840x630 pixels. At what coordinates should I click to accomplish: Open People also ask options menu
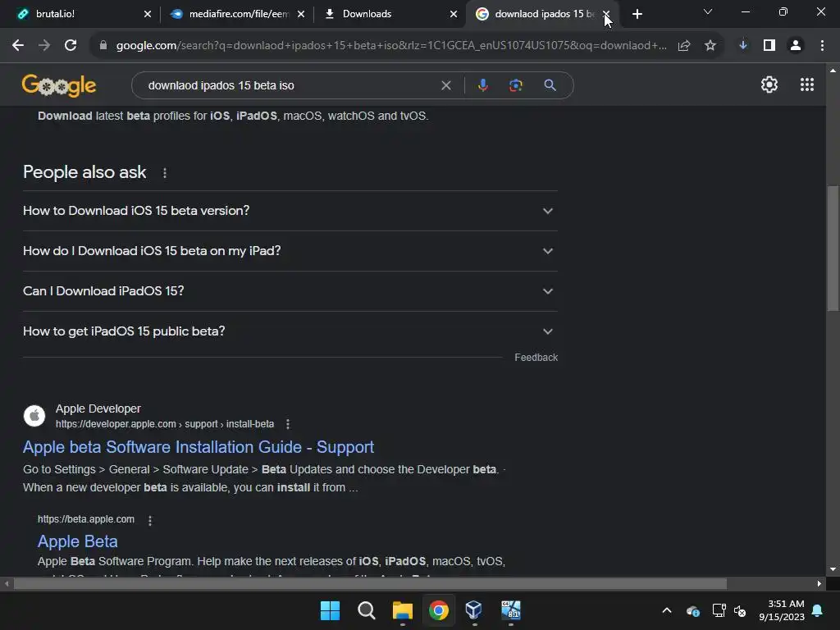[x=164, y=173]
